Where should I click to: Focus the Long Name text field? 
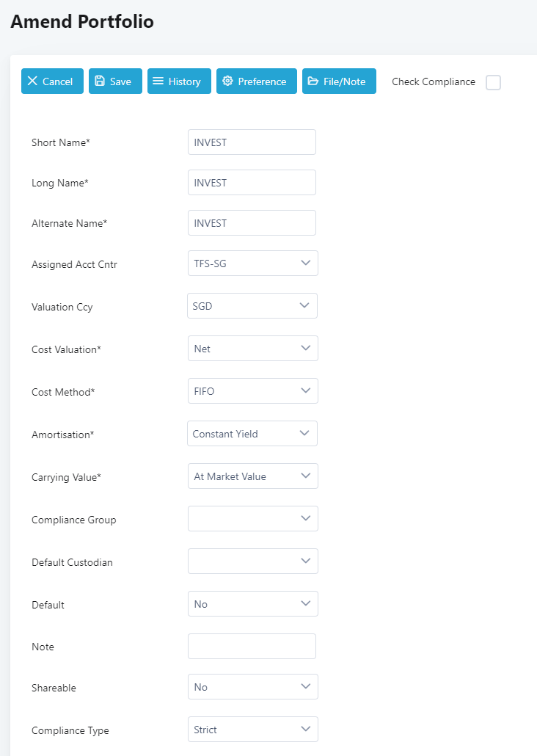252,183
